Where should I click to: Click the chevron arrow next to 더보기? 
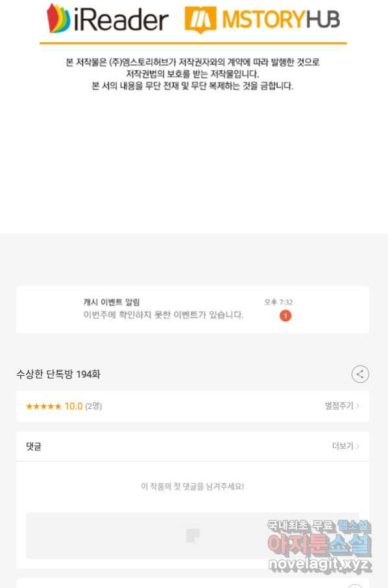358,447
